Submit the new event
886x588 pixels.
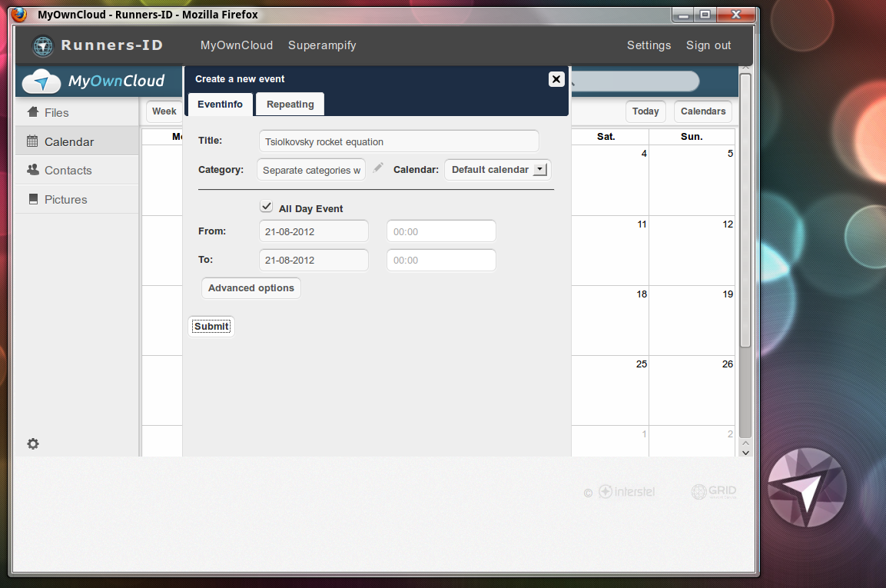211,326
